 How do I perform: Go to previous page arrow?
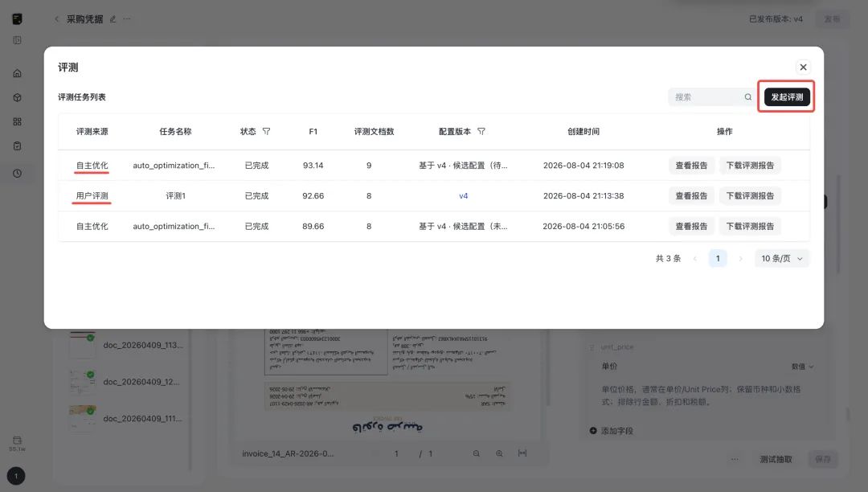pyautogui.click(x=694, y=258)
